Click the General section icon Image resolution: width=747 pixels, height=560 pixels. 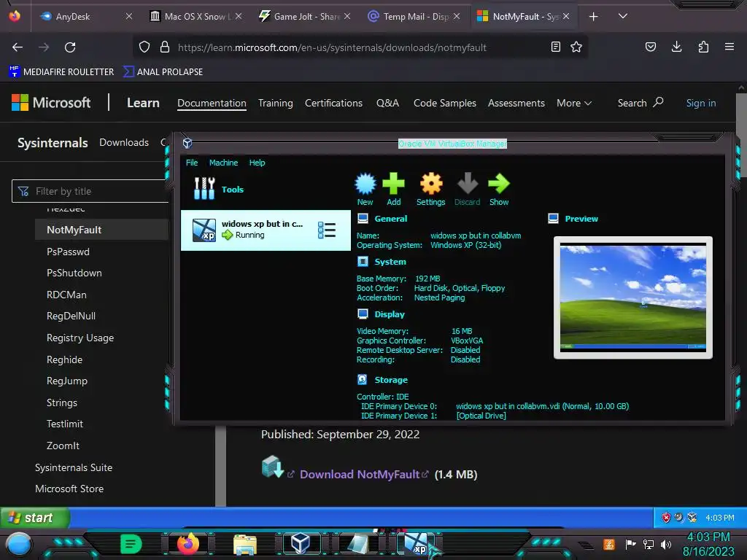coord(363,219)
